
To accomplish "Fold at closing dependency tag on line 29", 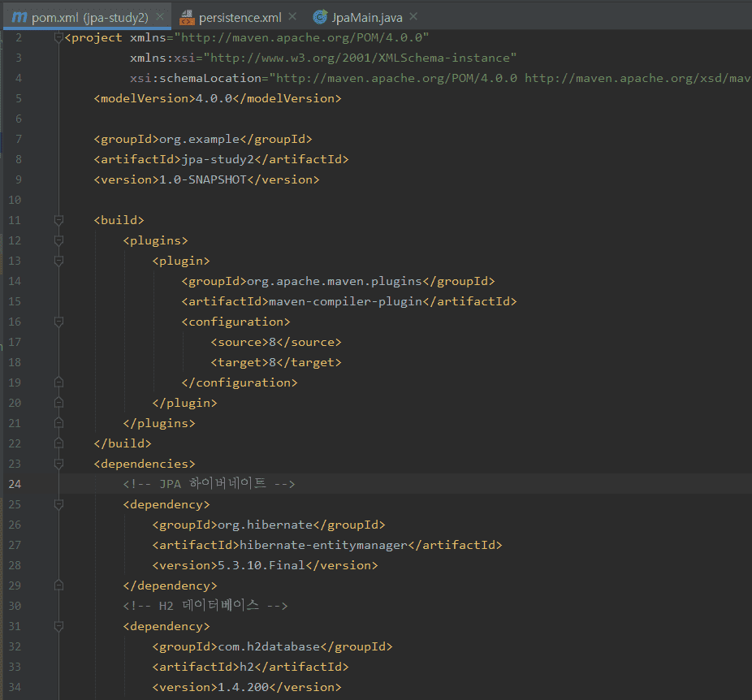I will pos(59,585).
